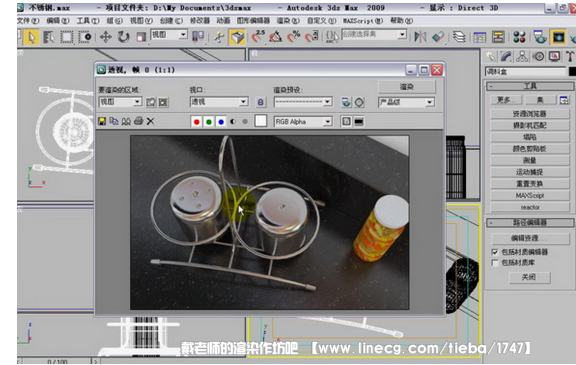The width and height of the screenshot is (576, 365).
Task: Click the 资源浏览器 utility button
Action: tap(530, 113)
